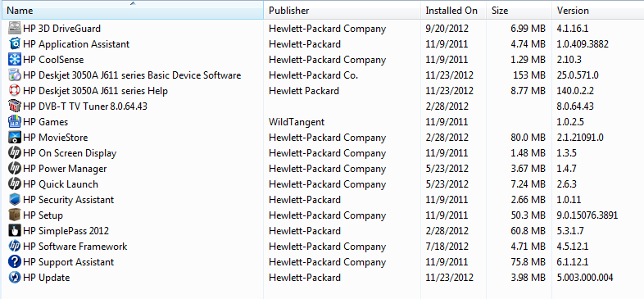The image size is (644, 299).
Task: Click the HP DVB-T TV Tuner icon
Action: coord(15,106)
